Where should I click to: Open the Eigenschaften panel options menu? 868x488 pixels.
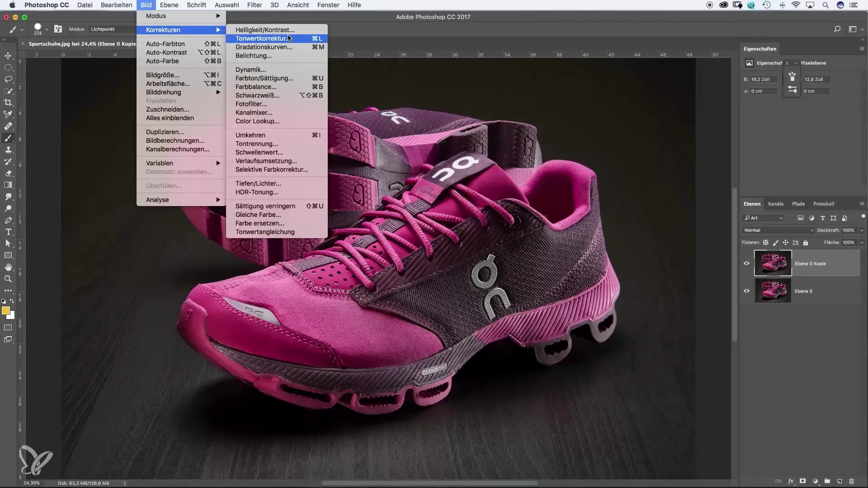coord(862,48)
